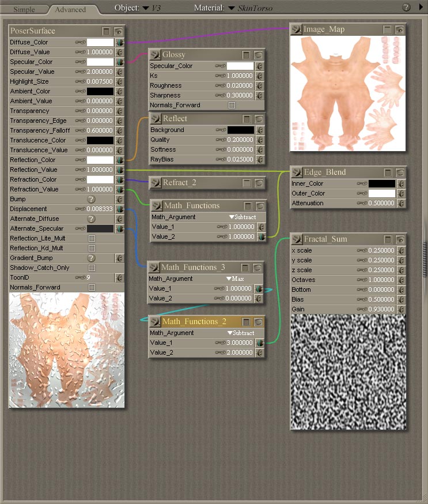Click the Math_Functions_3 node output icon
The height and width of the screenshot is (504, 428).
tap(154, 268)
